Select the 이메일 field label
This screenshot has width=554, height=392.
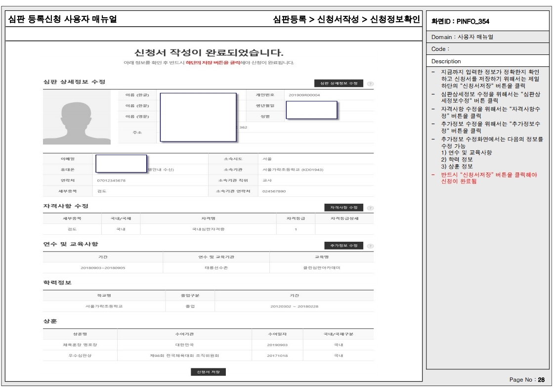pos(68,159)
